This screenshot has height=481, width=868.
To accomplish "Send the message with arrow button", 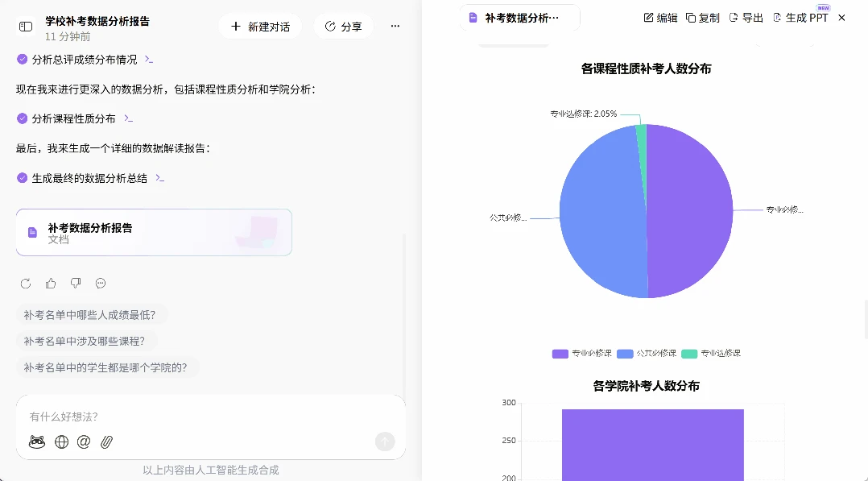I will 385,442.
